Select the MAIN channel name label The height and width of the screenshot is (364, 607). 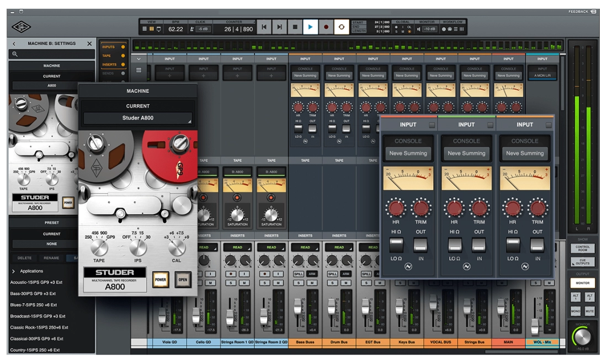[508, 342]
